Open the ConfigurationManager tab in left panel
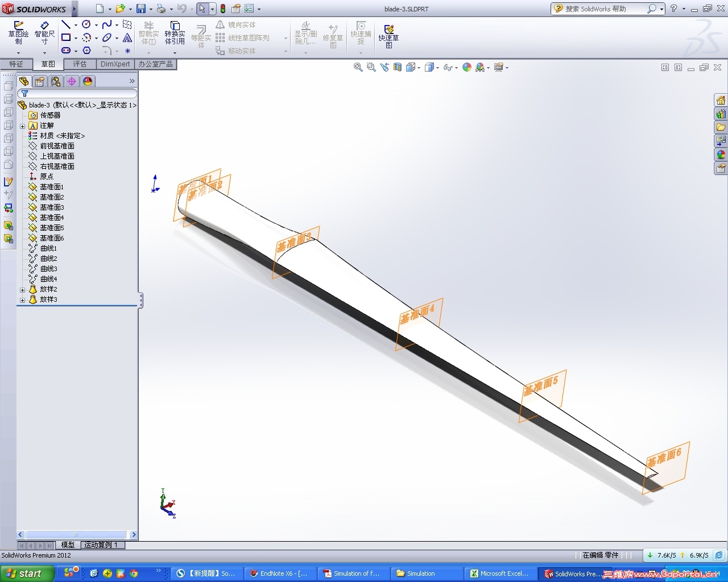 pos(55,81)
